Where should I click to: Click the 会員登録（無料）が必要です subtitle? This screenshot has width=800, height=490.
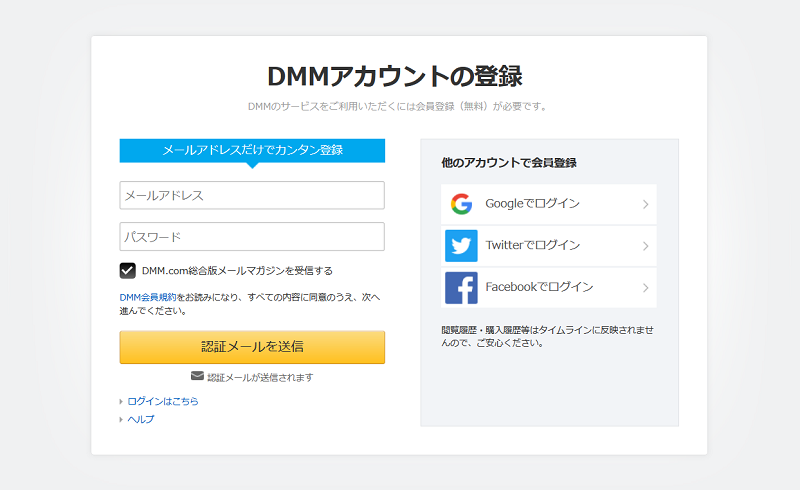pos(481,106)
